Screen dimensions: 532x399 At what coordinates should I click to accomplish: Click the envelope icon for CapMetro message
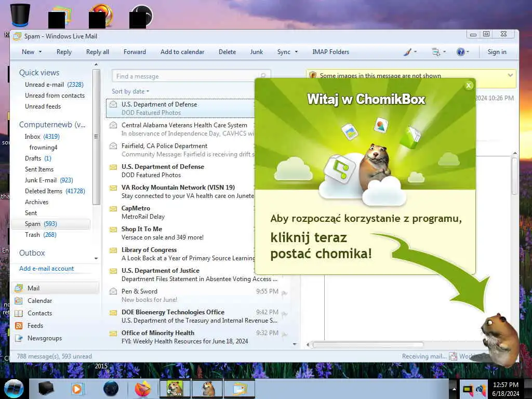(x=113, y=209)
